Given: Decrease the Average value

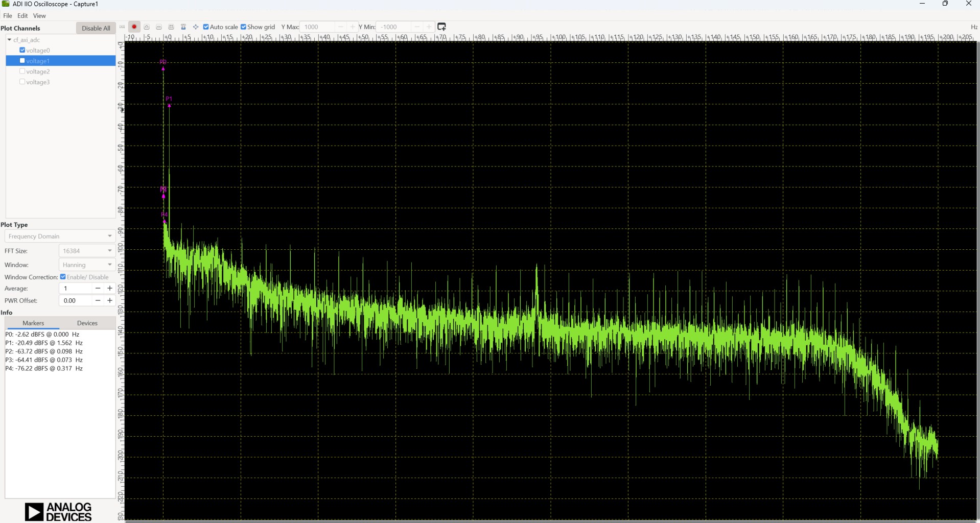Looking at the screenshot, I should (x=98, y=289).
